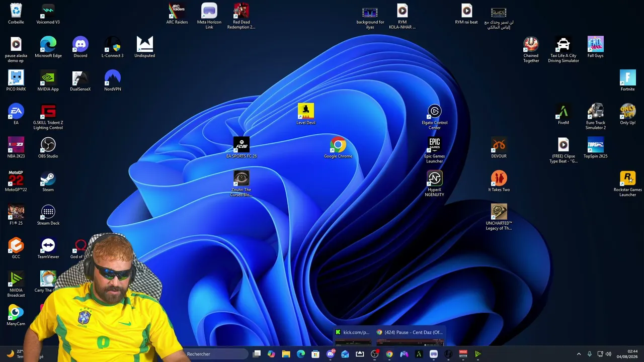This screenshot has width=644, height=362.
Task: Select the Euro Truck Simulator 2 icon
Action: tap(596, 117)
